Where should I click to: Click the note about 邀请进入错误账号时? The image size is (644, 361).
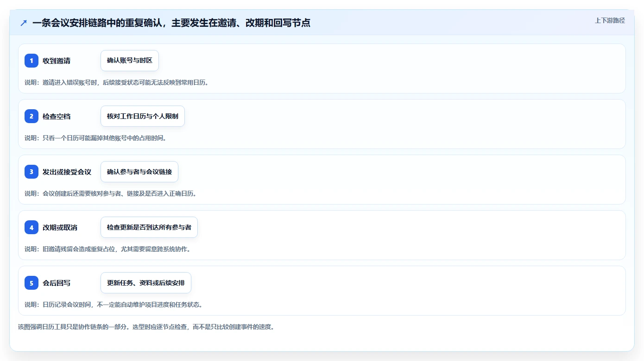tap(116, 82)
